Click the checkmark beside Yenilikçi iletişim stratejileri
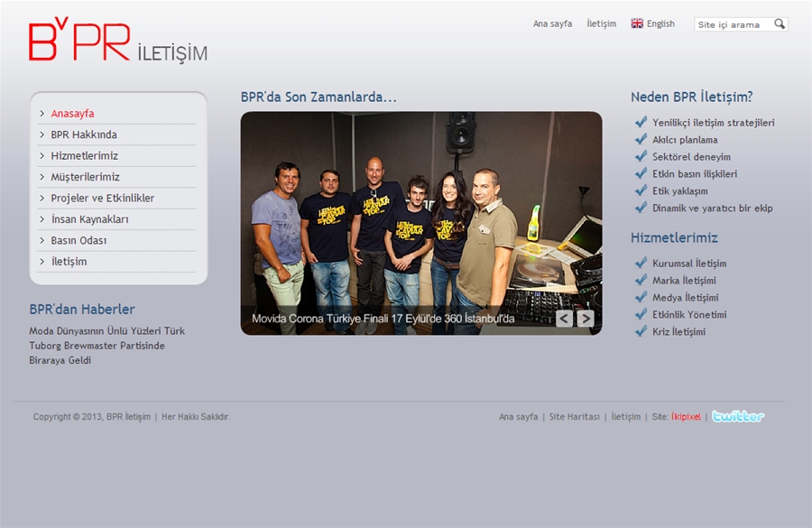The image size is (812, 528). tap(641, 122)
